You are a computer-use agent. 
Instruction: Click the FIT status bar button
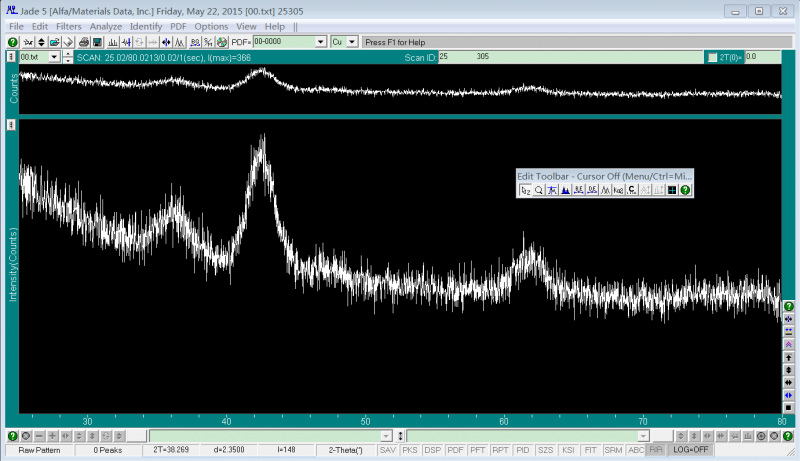pos(590,451)
